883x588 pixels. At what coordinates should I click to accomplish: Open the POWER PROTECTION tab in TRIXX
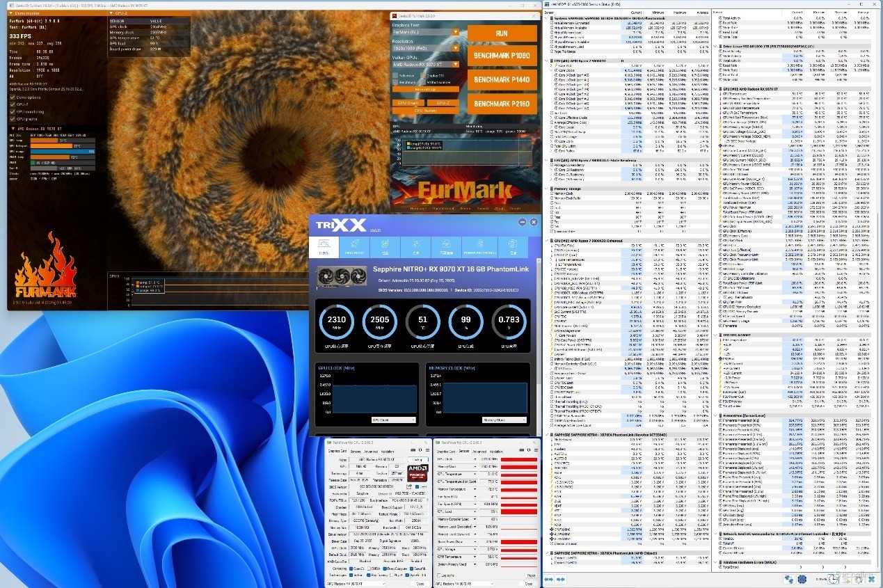pyautogui.click(x=479, y=247)
